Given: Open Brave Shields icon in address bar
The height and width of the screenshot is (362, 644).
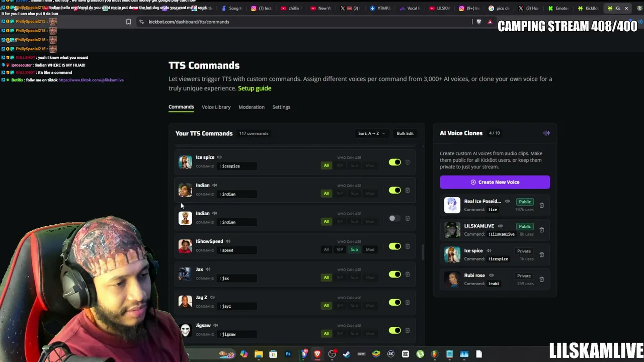Looking at the screenshot, I should [x=478, y=22].
